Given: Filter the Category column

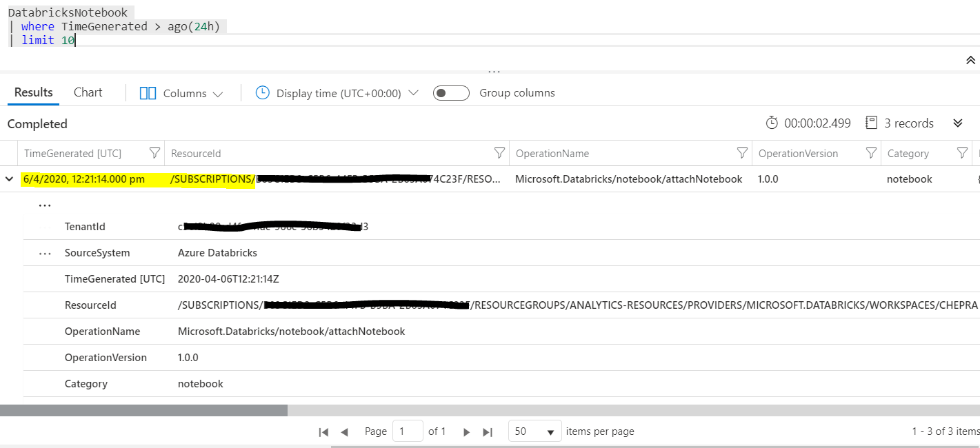Looking at the screenshot, I should pos(962,153).
